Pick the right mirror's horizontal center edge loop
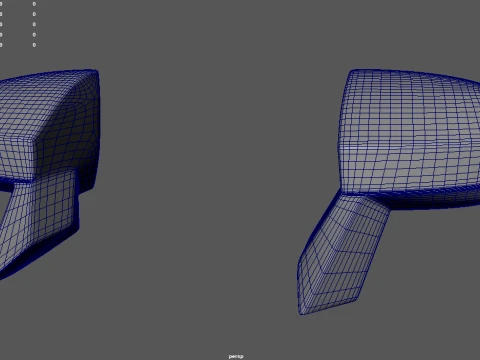 pyautogui.click(x=410, y=147)
